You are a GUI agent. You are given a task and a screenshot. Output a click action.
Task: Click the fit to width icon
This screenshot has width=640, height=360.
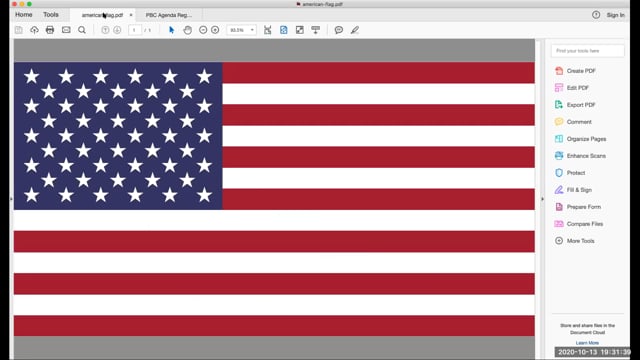coord(268,30)
